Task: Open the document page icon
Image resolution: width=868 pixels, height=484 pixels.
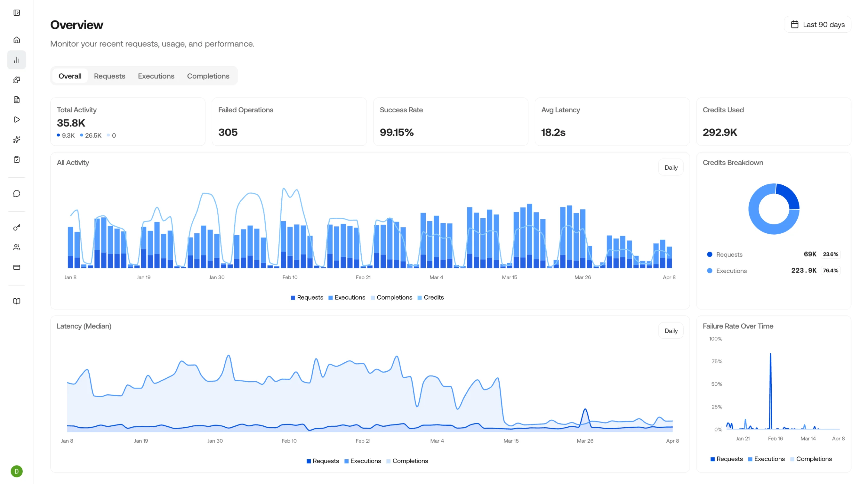Action: pos(17,100)
